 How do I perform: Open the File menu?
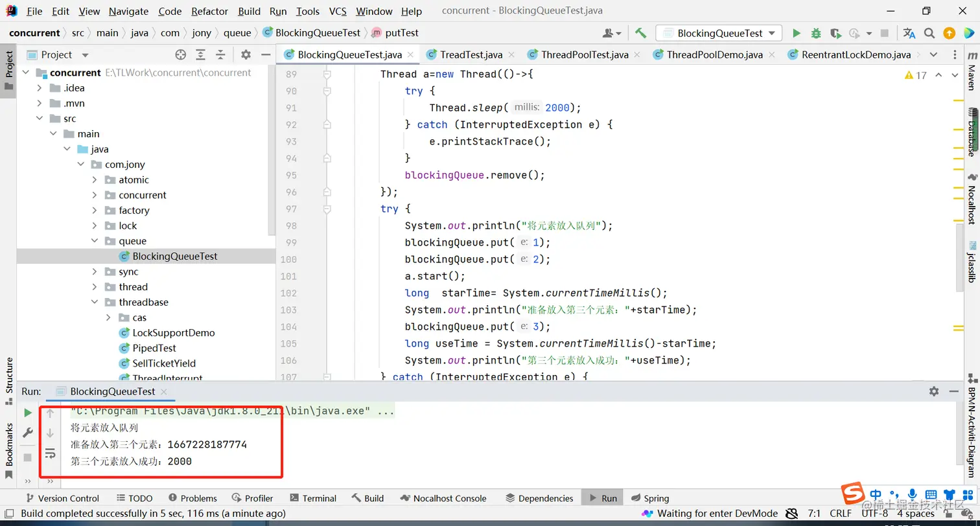(x=34, y=11)
